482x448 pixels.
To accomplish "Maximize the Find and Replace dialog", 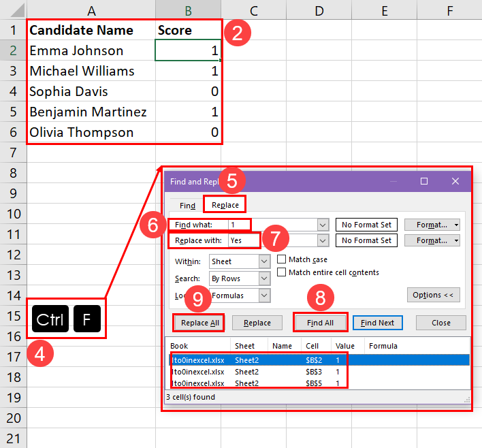I will (x=424, y=181).
